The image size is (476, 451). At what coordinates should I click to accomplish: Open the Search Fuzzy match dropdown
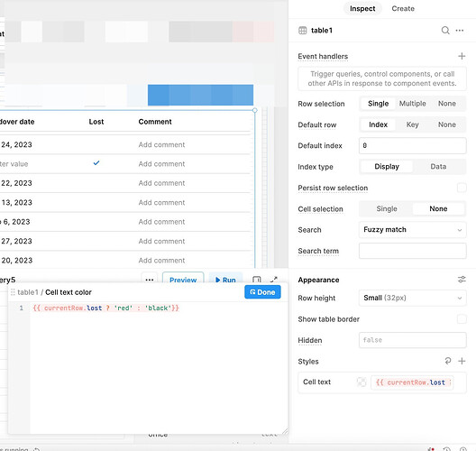point(413,230)
